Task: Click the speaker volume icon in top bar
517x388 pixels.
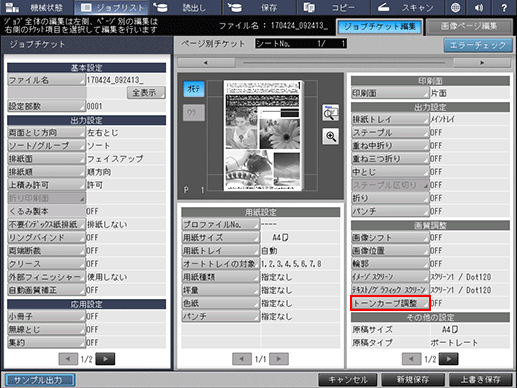Action: pos(479,7)
